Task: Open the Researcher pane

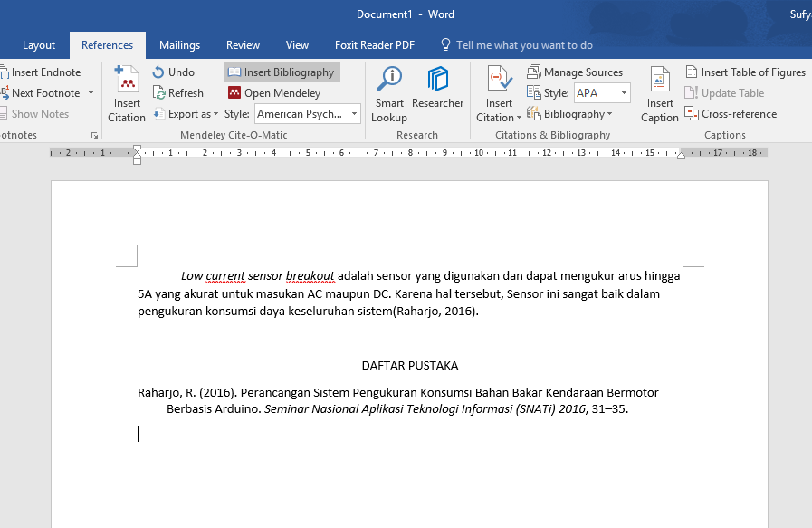Action: [437, 88]
